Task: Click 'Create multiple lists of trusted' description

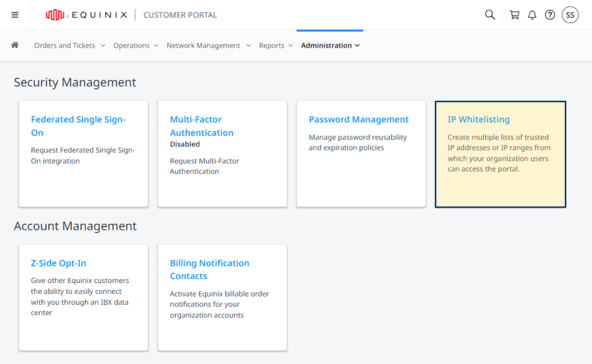Action: 499,153
